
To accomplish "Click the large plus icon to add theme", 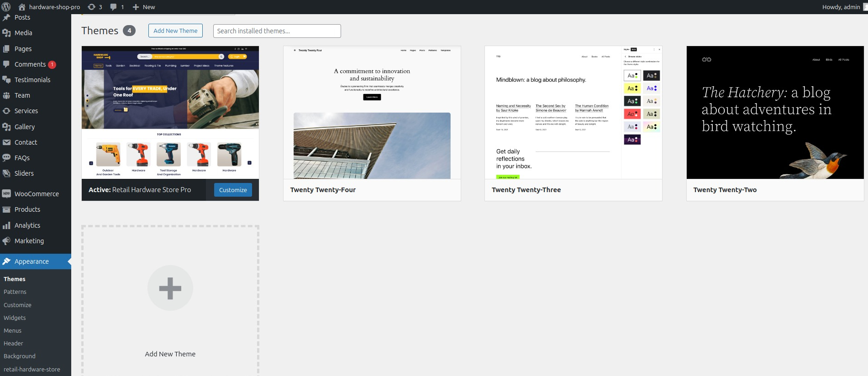I will tap(170, 288).
